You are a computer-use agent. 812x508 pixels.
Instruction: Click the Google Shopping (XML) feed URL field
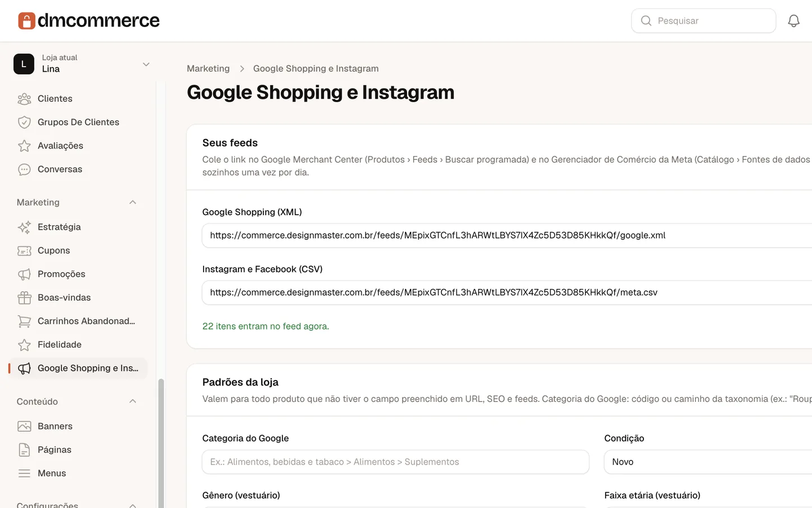(x=507, y=235)
